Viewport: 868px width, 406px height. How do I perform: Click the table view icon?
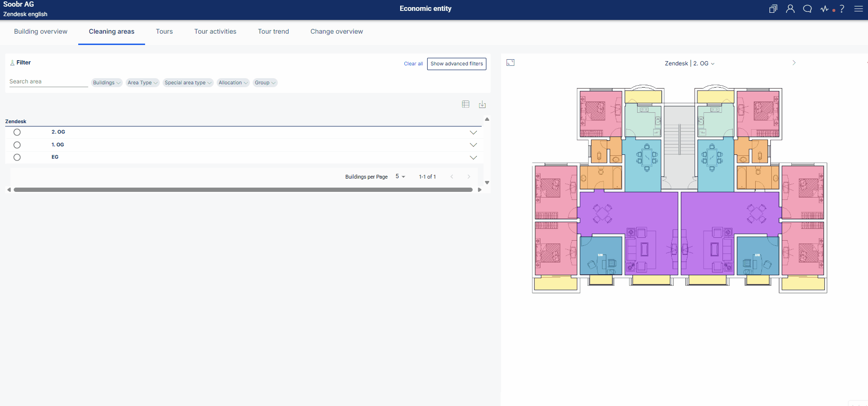[466, 104]
